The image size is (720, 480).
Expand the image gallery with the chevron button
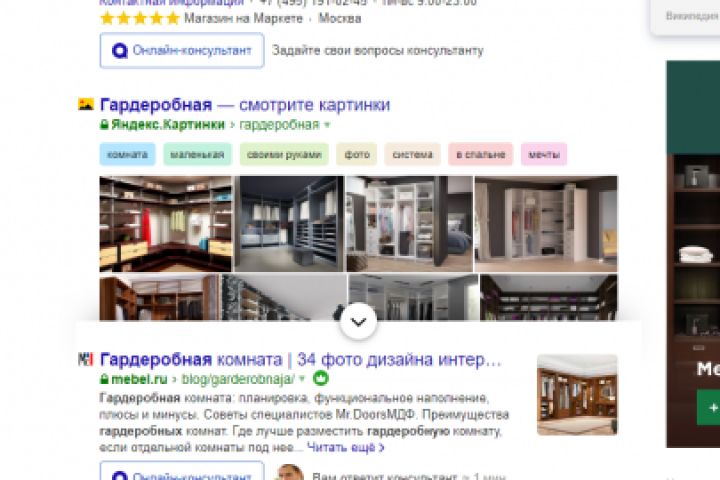pos(359,322)
